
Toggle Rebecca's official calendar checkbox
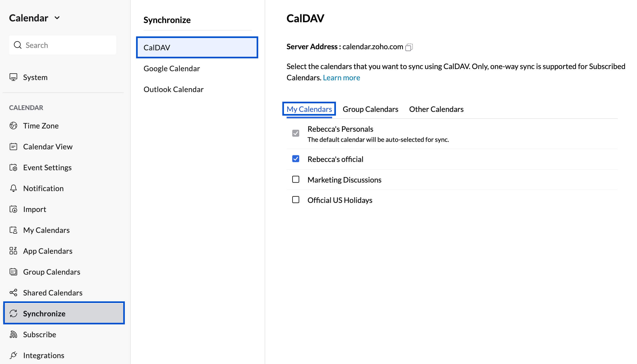296,159
